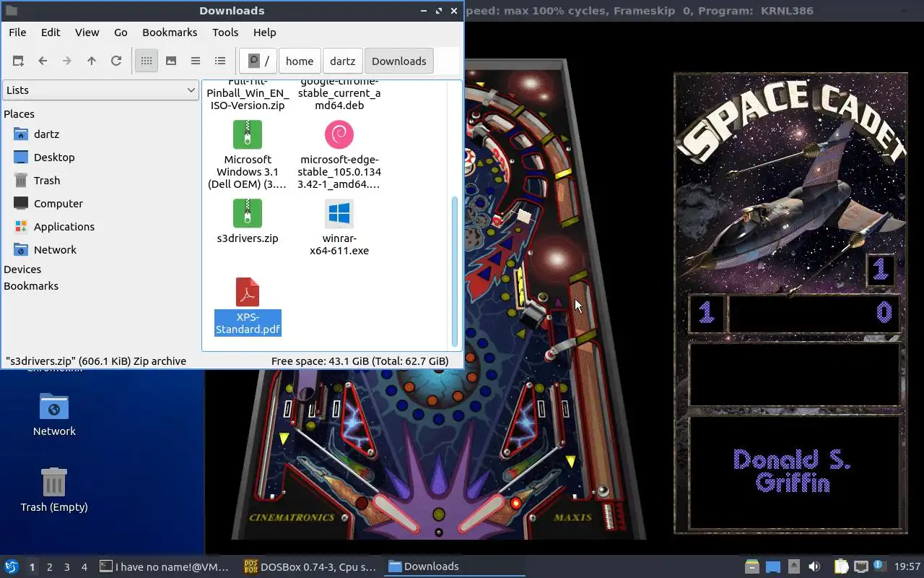Image resolution: width=924 pixels, height=578 pixels.
Task: Select XPS-Standard.pdf file icon
Action: 248,292
